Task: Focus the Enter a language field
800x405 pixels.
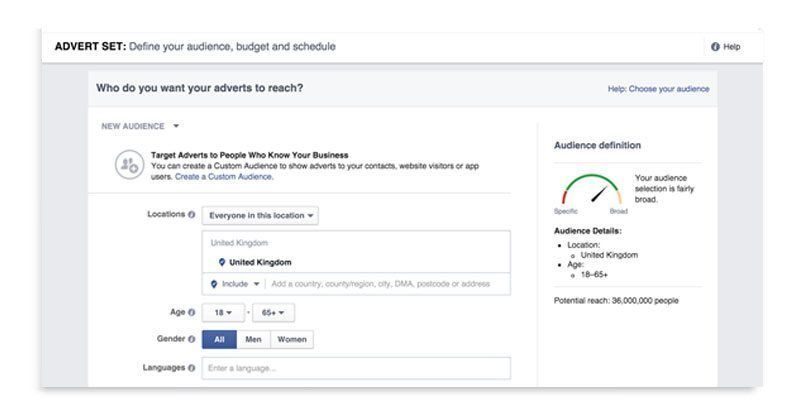Action: point(356,368)
